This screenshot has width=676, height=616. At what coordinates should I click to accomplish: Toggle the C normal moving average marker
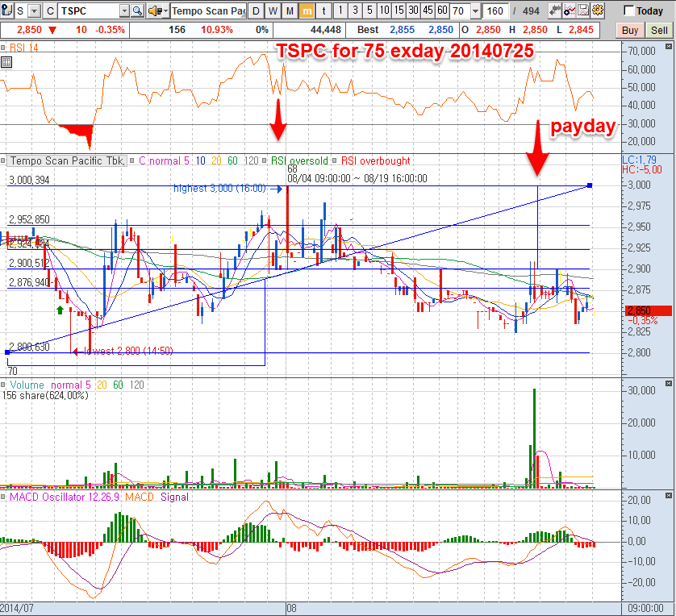point(133,160)
